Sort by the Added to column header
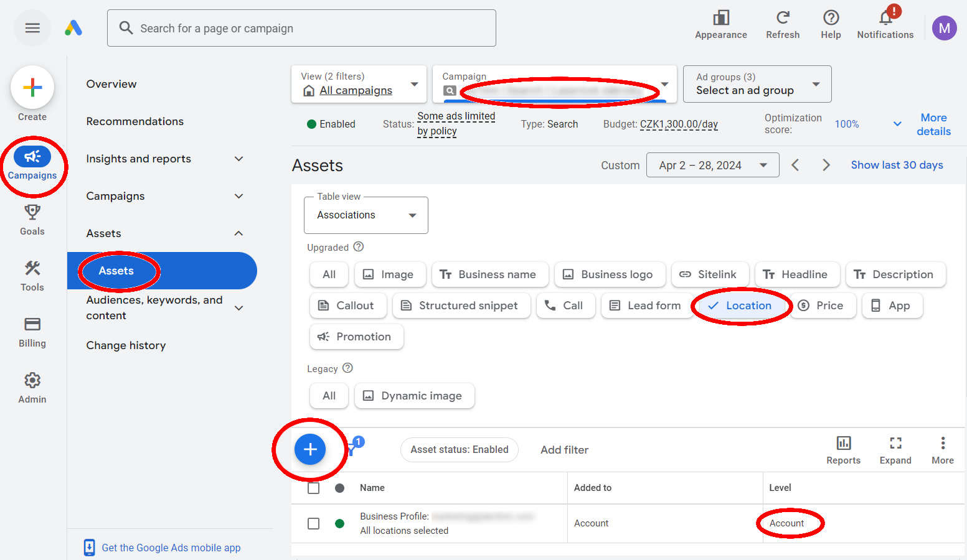This screenshot has height=560, width=967. click(x=593, y=488)
